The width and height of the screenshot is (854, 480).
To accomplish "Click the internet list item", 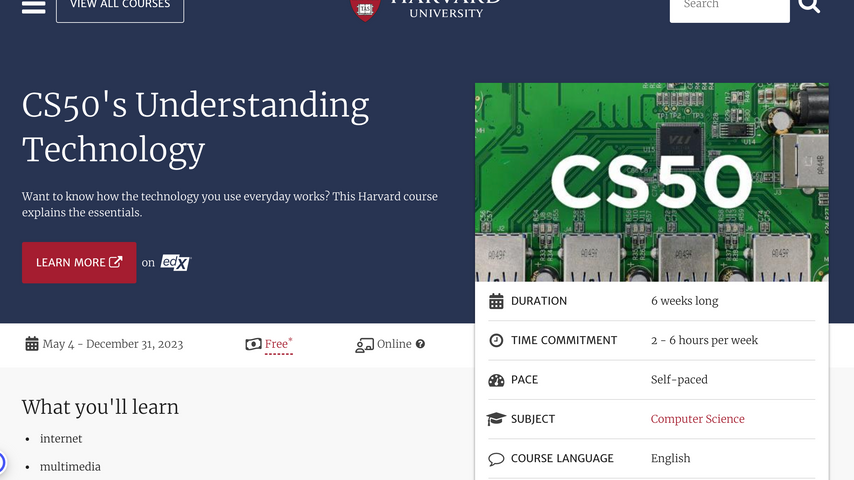I will coord(61,439).
